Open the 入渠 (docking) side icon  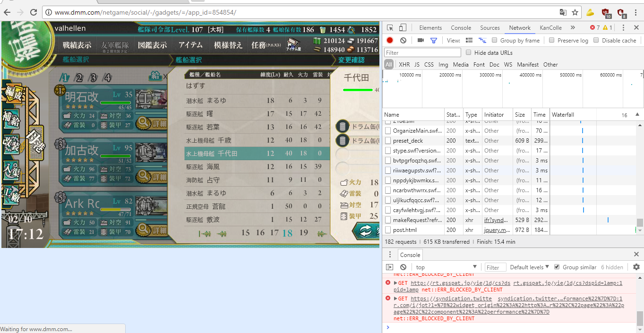pyautogui.click(x=11, y=170)
